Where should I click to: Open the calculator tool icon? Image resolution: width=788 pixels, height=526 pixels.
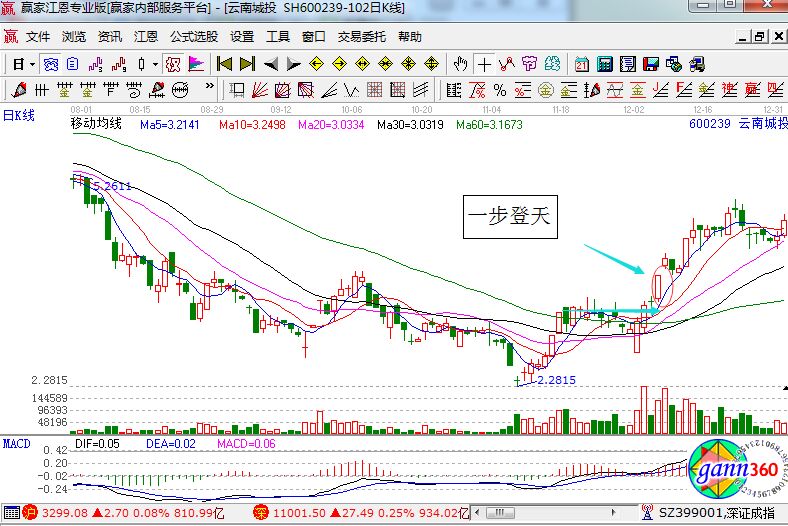tap(604, 64)
